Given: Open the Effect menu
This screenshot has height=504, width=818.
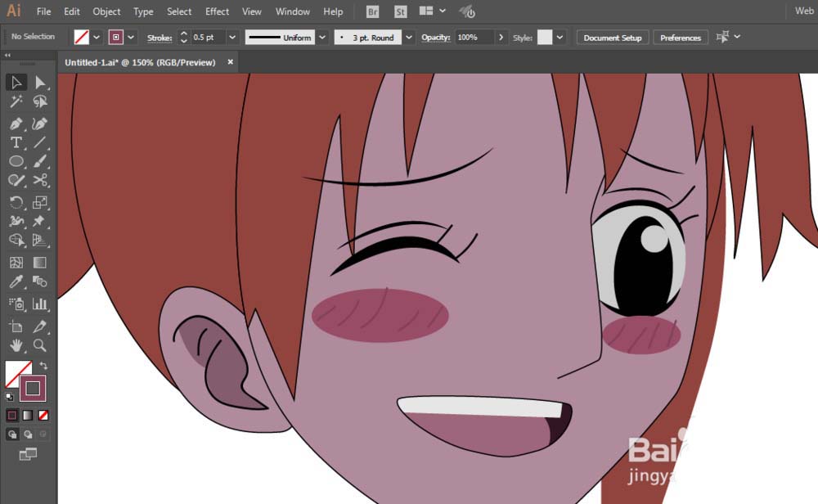Looking at the screenshot, I should (217, 11).
